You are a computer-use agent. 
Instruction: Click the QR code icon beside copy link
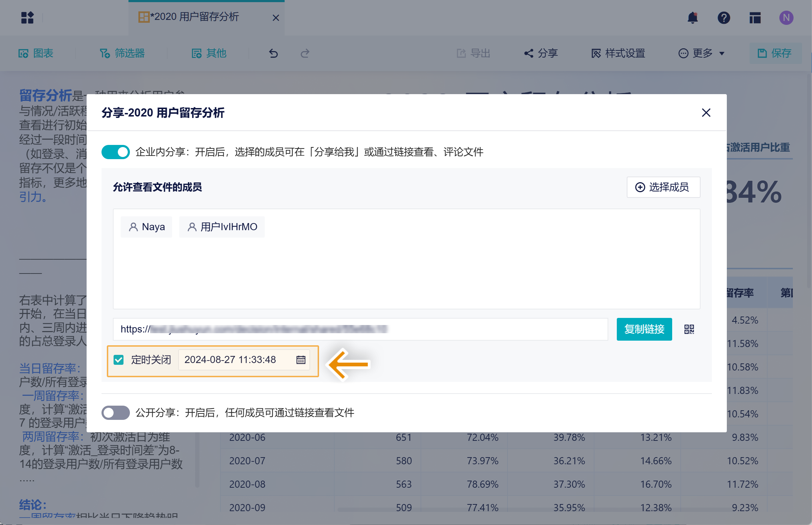[x=689, y=329]
